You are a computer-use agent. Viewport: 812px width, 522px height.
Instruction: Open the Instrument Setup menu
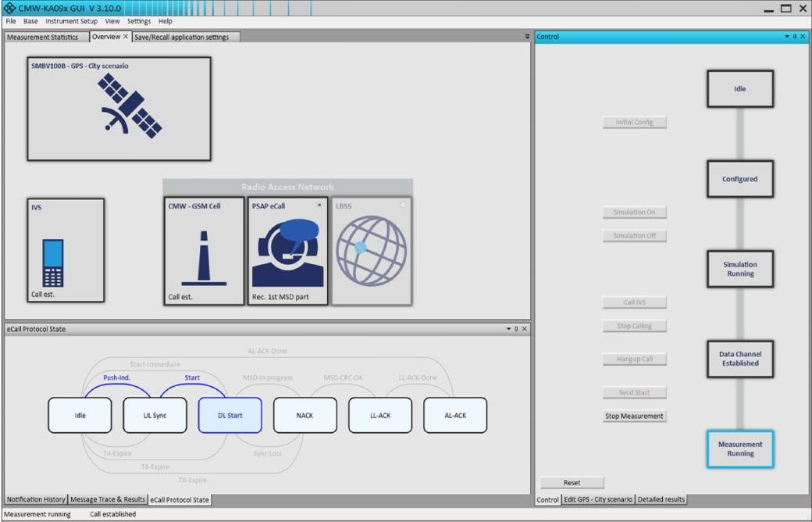click(72, 21)
